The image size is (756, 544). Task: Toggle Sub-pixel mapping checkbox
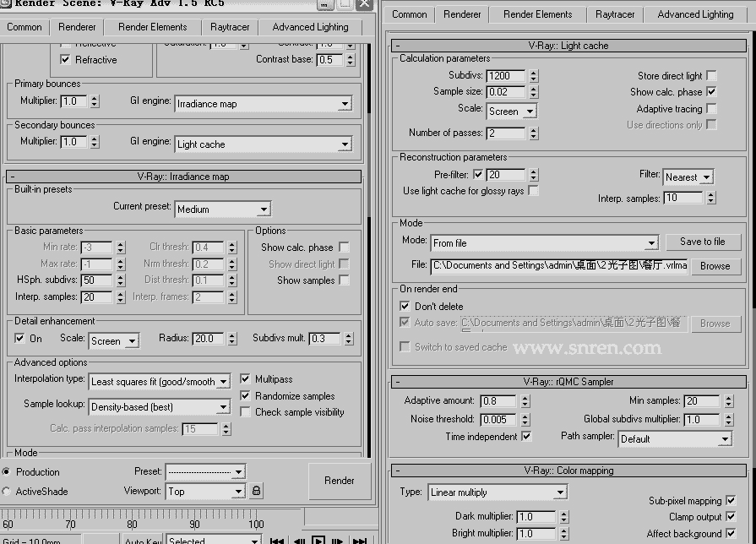(x=731, y=501)
